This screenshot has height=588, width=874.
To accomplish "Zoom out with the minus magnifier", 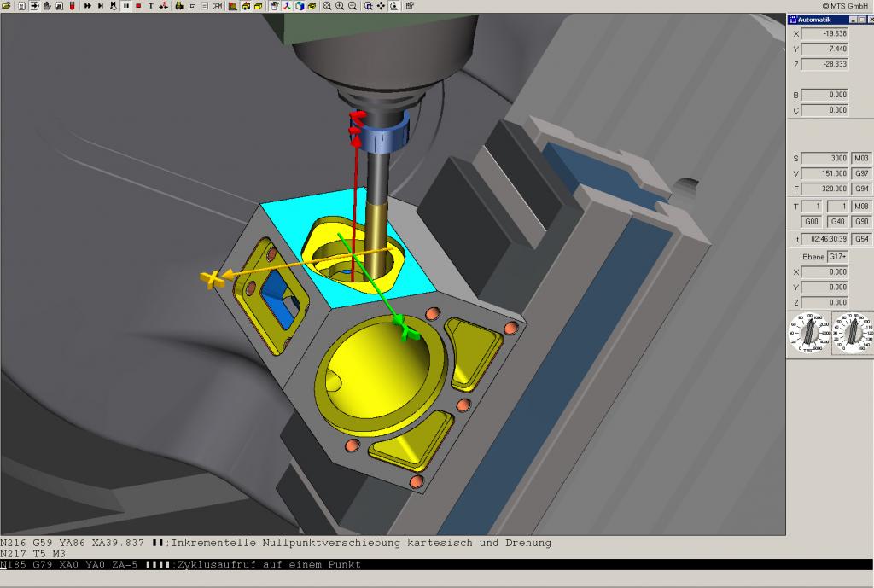I will pos(353,6).
